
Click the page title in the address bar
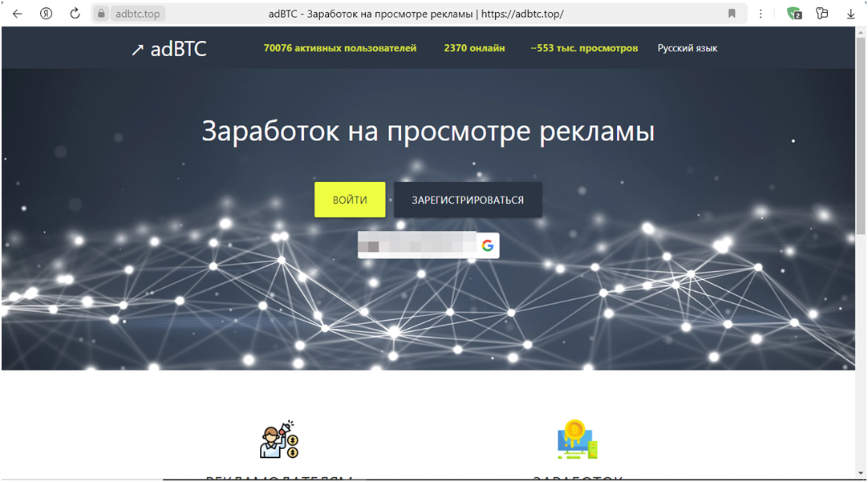pyautogui.click(x=416, y=14)
